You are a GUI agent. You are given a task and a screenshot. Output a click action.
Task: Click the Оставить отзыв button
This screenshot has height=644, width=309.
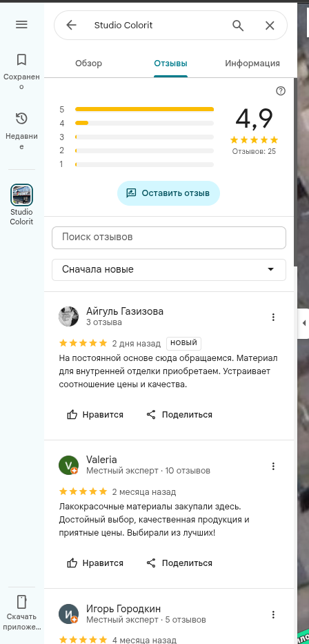(168, 193)
